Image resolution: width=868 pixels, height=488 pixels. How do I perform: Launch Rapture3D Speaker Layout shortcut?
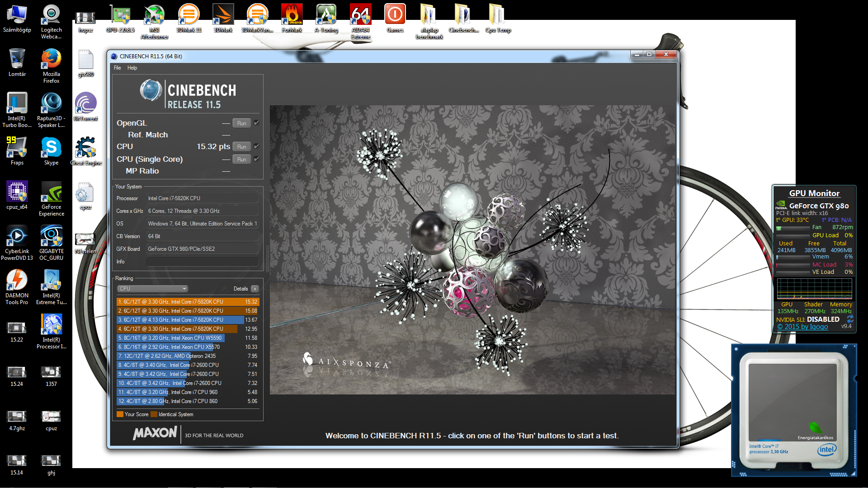point(51,110)
